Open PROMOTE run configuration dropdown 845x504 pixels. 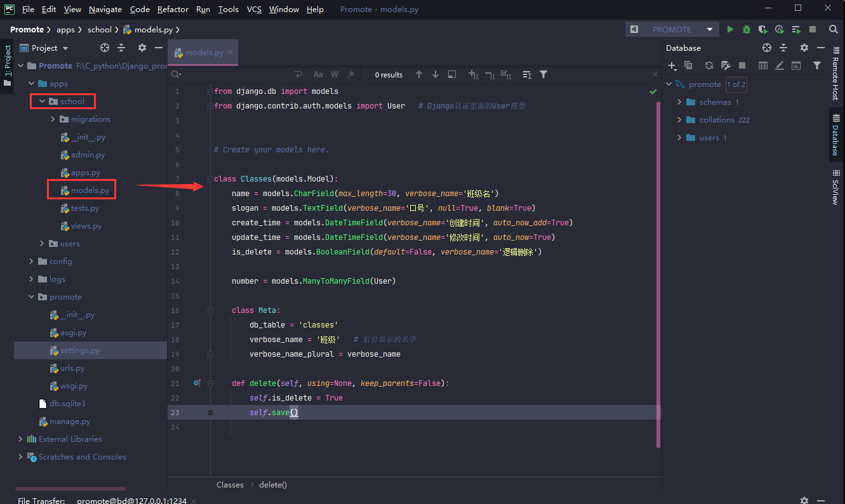click(x=710, y=29)
